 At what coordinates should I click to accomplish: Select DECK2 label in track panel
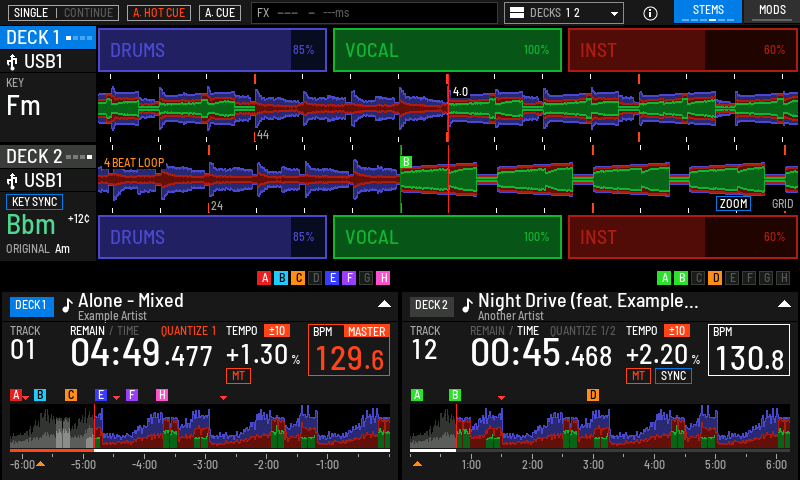coord(431,305)
